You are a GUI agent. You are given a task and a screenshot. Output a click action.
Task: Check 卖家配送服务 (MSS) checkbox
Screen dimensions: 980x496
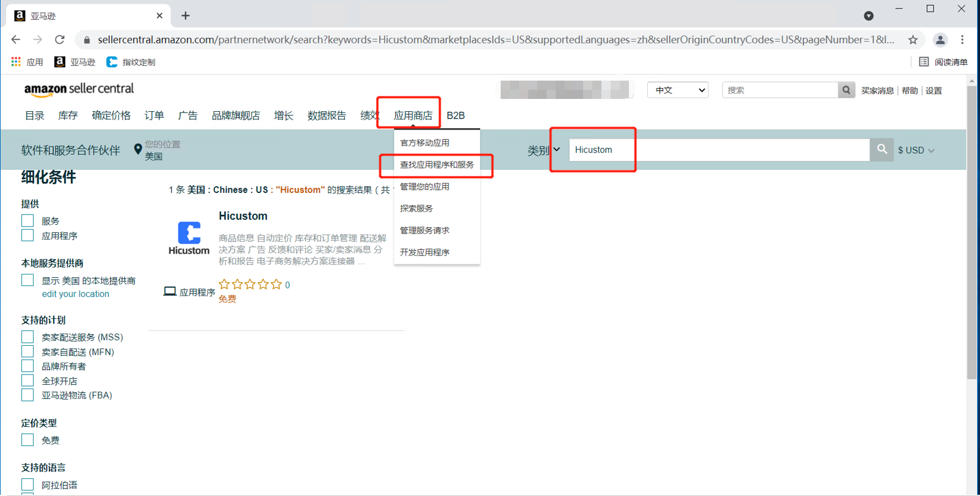click(x=27, y=337)
